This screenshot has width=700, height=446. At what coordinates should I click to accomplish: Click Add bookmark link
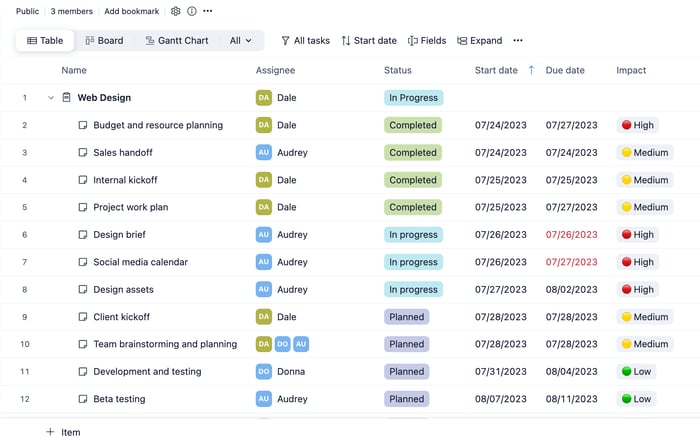(132, 11)
